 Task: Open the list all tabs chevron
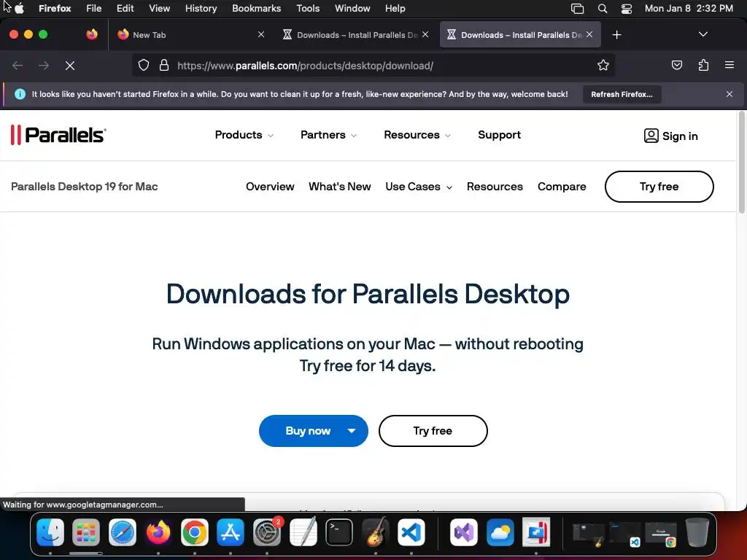(x=703, y=34)
